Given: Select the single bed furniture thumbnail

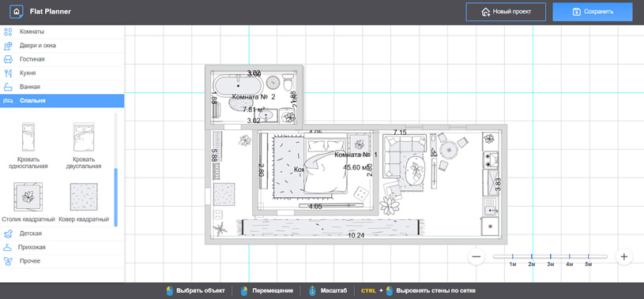Looking at the screenshot, I should coord(28,137).
